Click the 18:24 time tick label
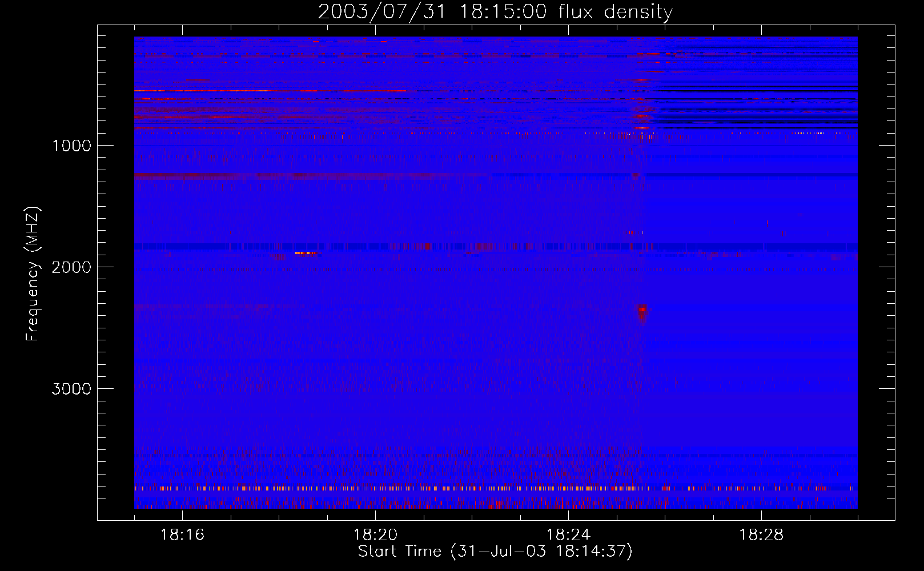This screenshot has width=924, height=571. 568,535
